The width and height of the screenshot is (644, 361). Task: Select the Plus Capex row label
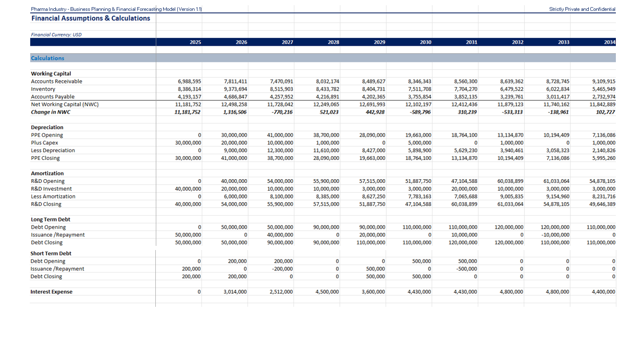pos(44,143)
